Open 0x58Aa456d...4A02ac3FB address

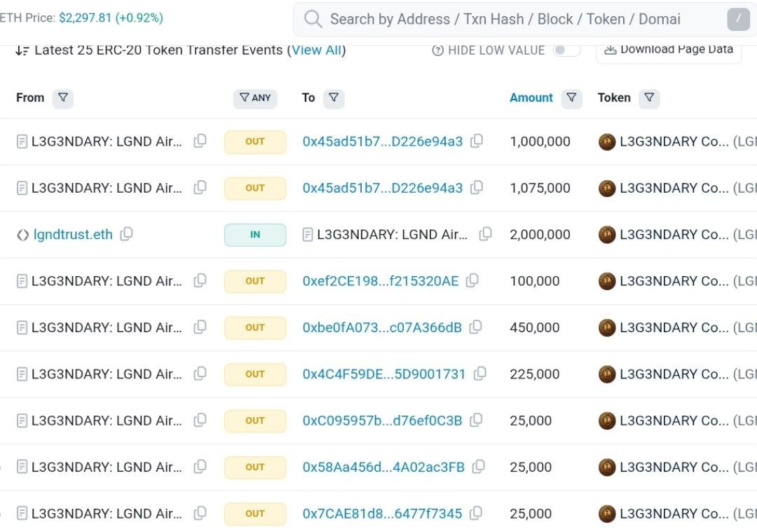383,468
